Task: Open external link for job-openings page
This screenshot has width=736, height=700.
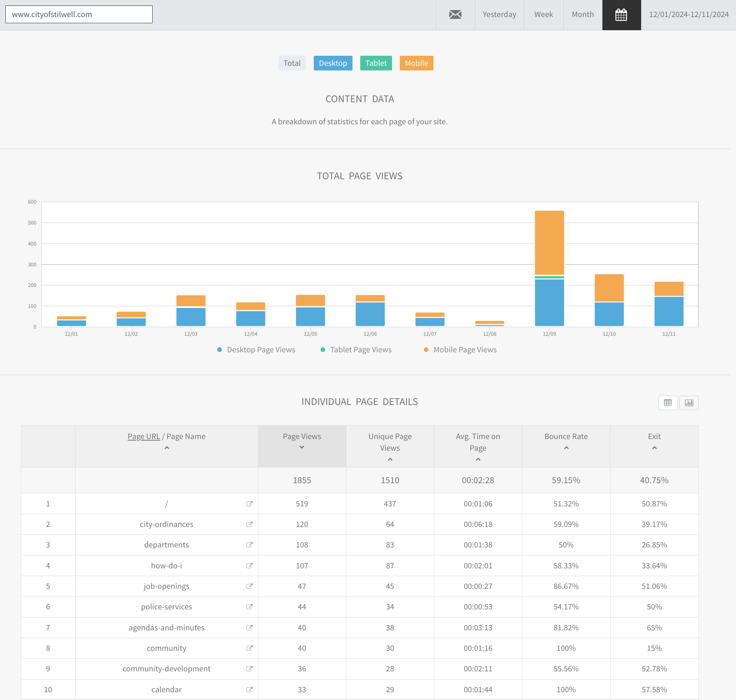Action: click(x=249, y=586)
